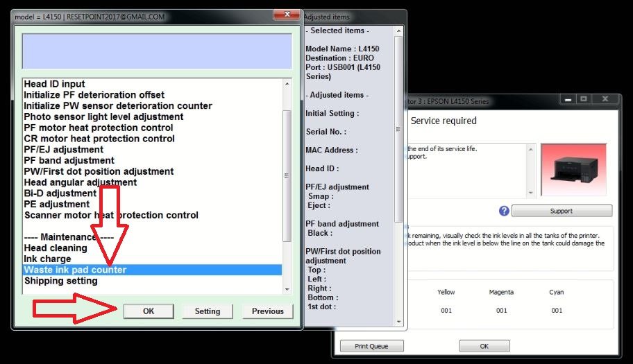Select 'Shipping setting' item
This screenshot has height=364, width=633.
pos(60,281)
